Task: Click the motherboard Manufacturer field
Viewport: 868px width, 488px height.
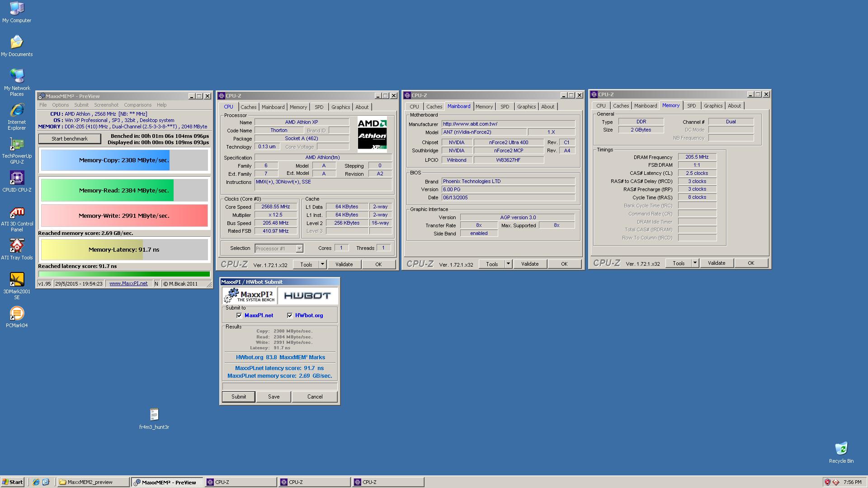Action: tap(508, 124)
